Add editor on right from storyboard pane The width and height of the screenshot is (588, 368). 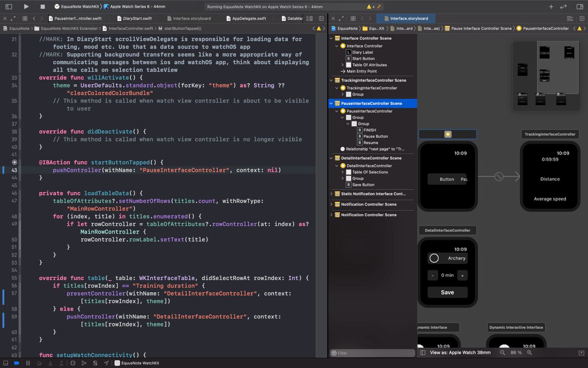pos(581,18)
